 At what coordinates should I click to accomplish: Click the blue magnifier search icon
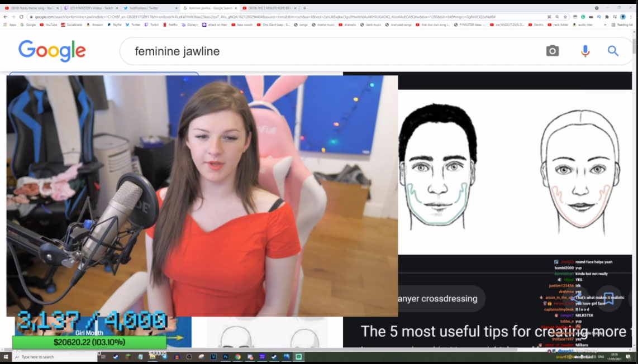(613, 51)
